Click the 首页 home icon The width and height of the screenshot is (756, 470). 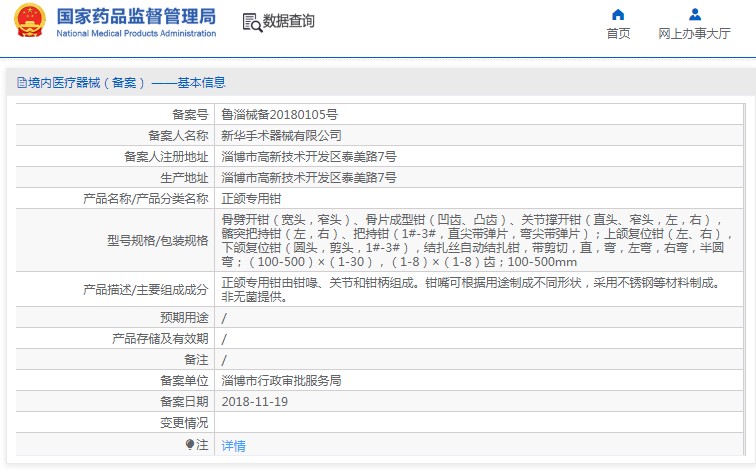click(x=618, y=14)
